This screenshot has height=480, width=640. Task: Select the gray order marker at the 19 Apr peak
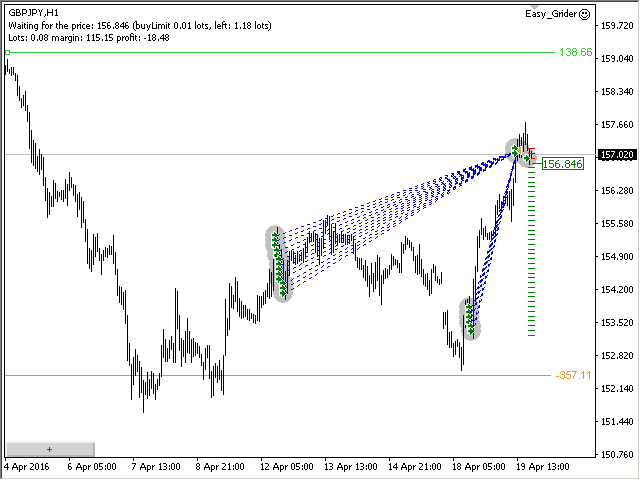tap(517, 151)
